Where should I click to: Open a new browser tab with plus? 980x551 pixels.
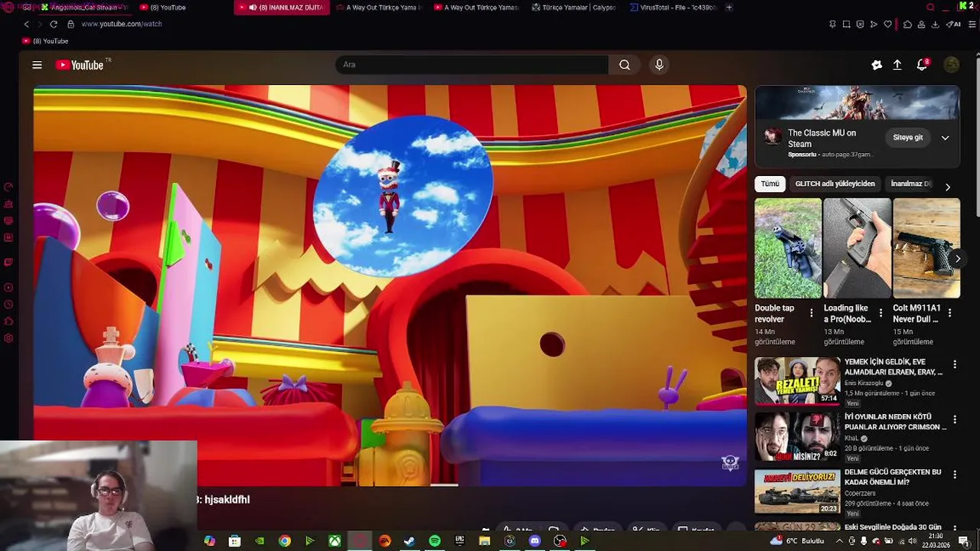point(729,8)
